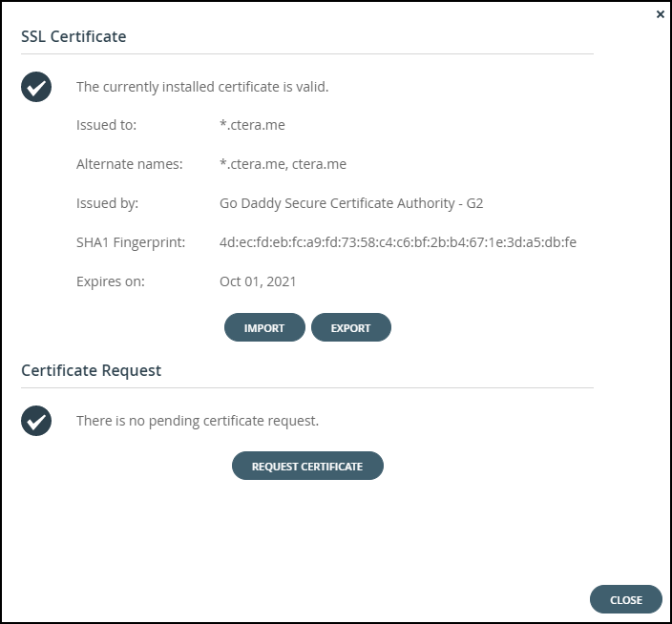Select the alternate names value text

pos(283,164)
